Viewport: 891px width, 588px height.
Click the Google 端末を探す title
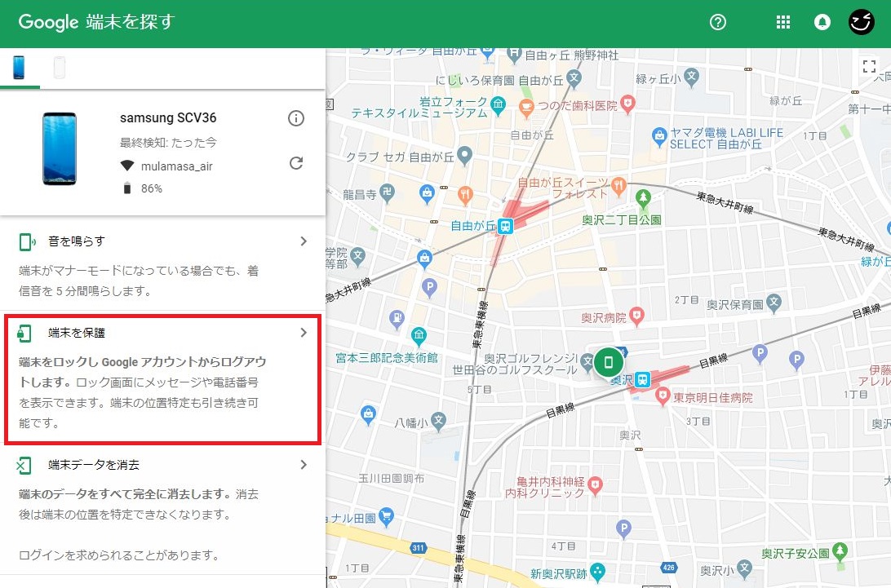96,22
